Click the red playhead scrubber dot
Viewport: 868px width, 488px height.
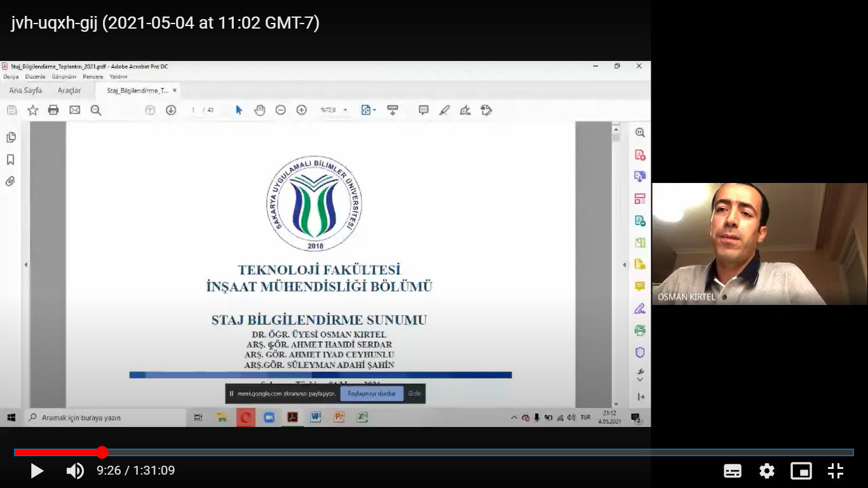102,452
